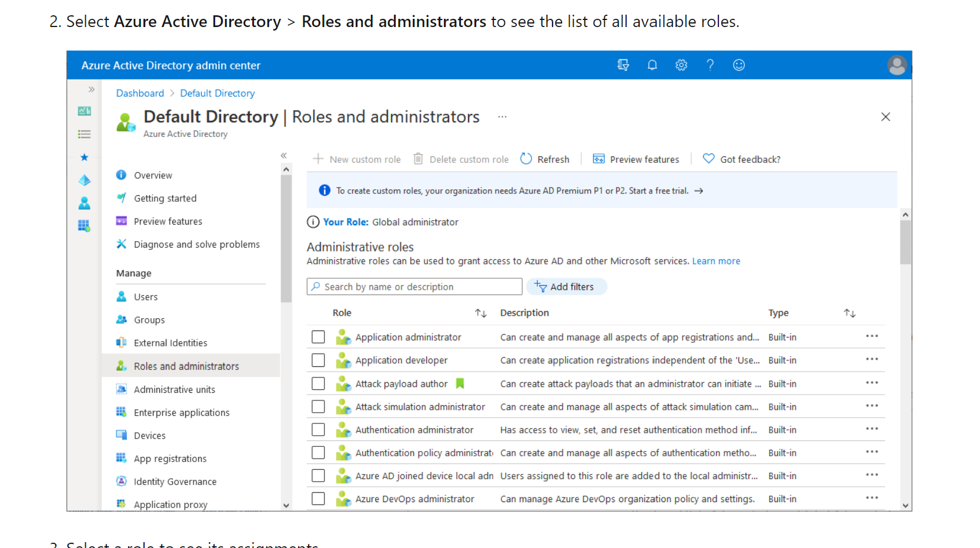Open All services list icon in left rail
The width and height of the screenshot is (980, 548).
point(84,134)
